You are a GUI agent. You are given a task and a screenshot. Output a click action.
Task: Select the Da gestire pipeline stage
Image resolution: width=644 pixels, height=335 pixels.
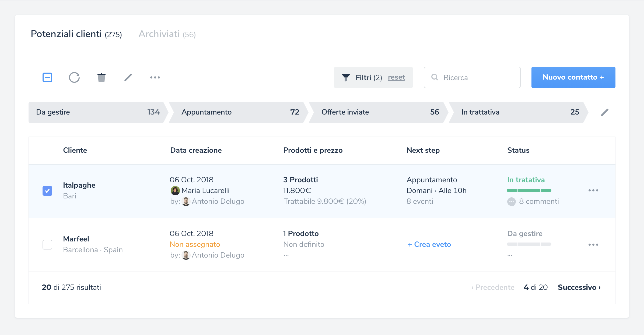click(x=97, y=112)
